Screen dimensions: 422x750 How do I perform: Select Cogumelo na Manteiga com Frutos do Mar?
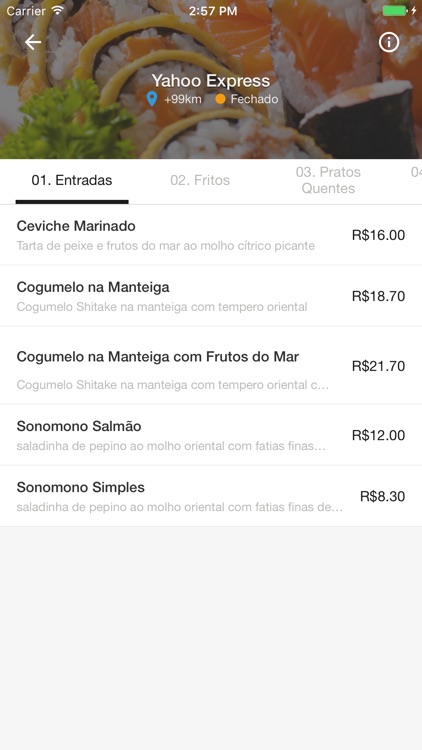pyautogui.click(x=211, y=365)
